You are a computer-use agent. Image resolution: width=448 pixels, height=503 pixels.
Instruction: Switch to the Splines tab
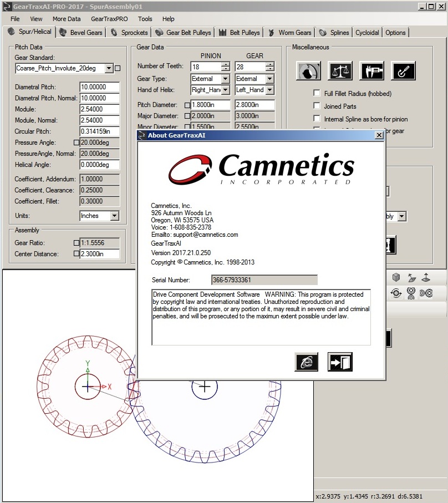334,32
